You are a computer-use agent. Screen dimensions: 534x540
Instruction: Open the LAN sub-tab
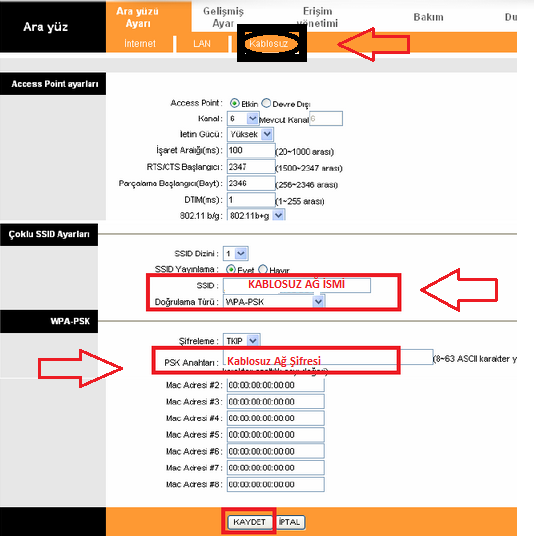(x=202, y=44)
